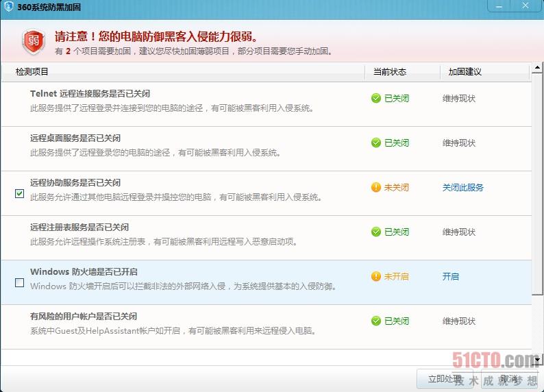Minimize the 360系统防黑加固 window

[x=499, y=6]
